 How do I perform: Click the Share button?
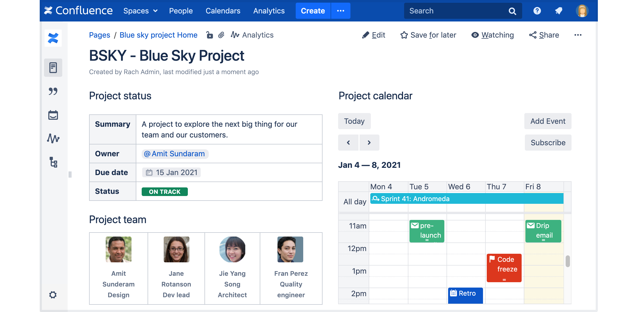(x=544, y=35)
